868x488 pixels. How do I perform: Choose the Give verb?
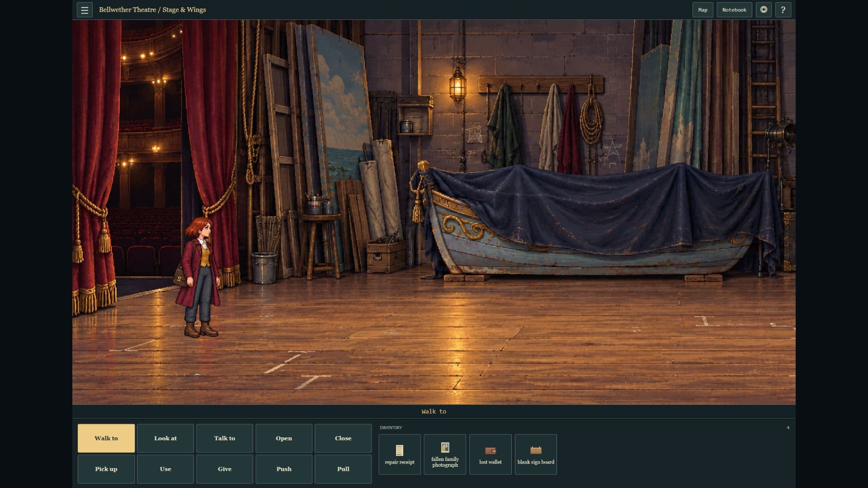pos(225,469)
